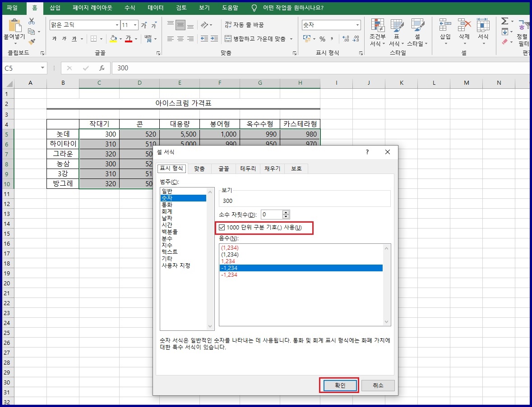Toggle italic formatting

pos(64,39)
